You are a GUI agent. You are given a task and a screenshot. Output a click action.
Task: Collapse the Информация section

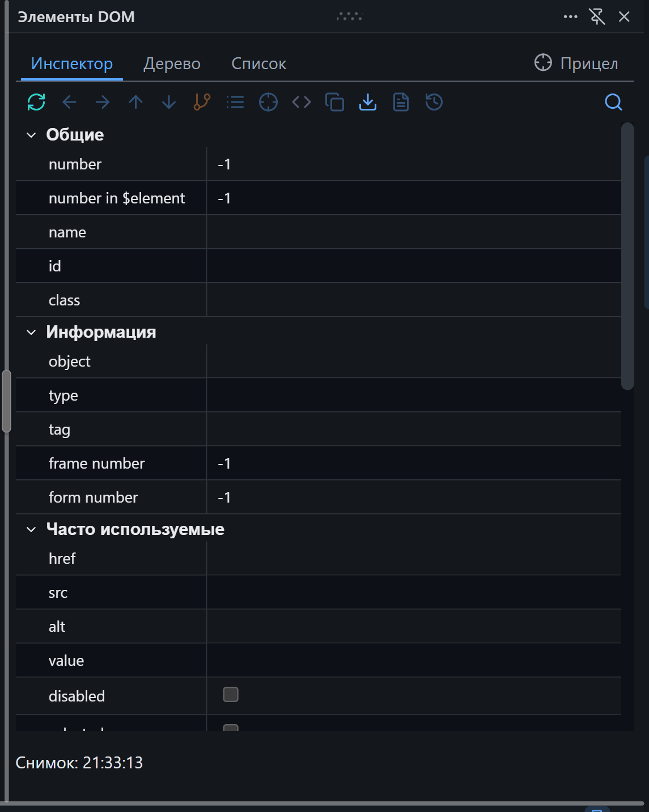[31, 332]
